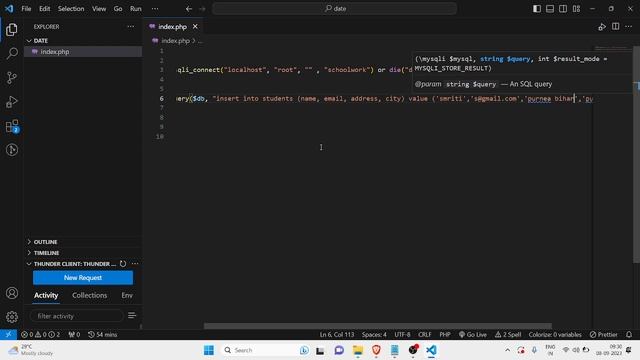
Task: Open the Brave browser taskbar icon
Action: pyautogui.click(x=376, y=350)
